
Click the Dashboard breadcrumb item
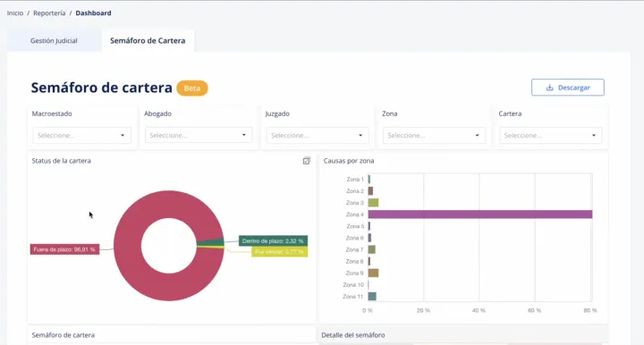click(x=93, y=13)
